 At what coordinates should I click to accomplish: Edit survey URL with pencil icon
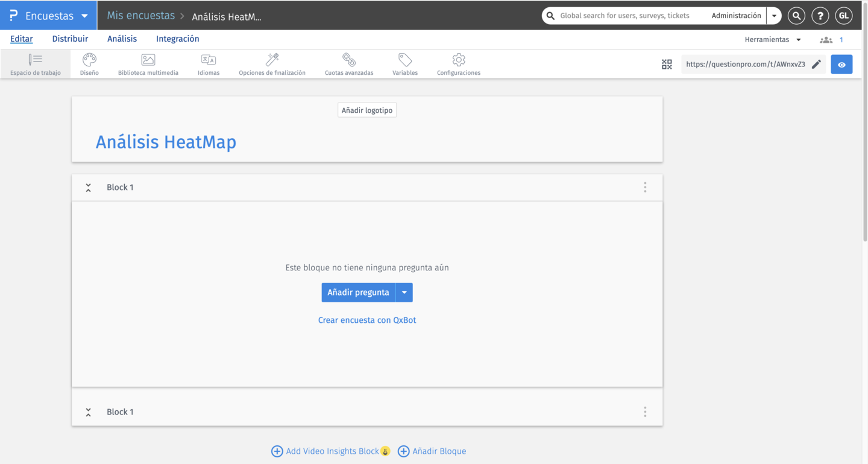click(817, 64)
